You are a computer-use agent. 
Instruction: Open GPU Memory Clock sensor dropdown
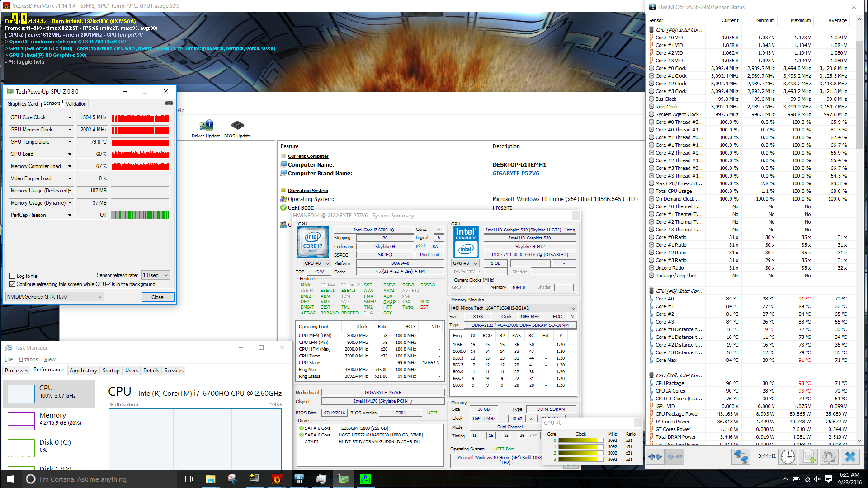70,130
